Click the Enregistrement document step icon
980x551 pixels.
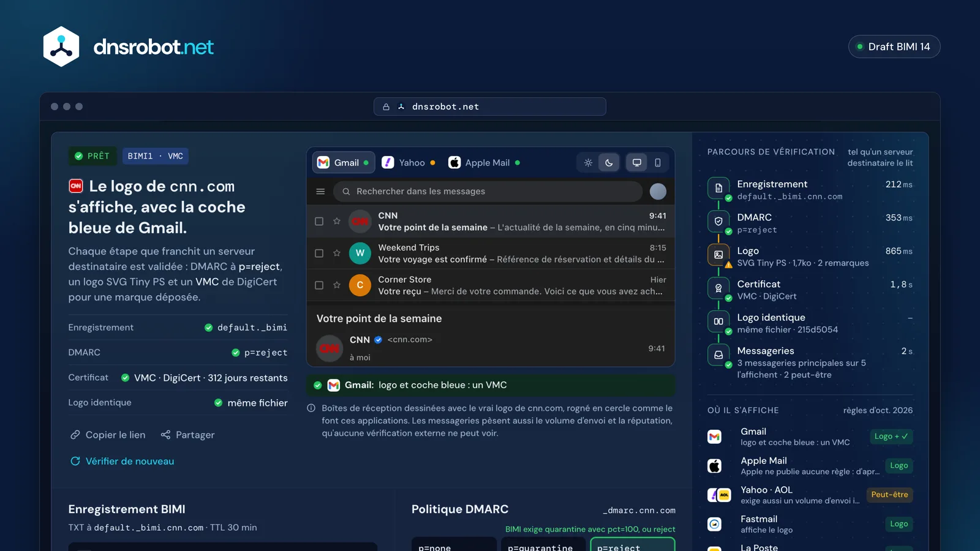(718, 188)
